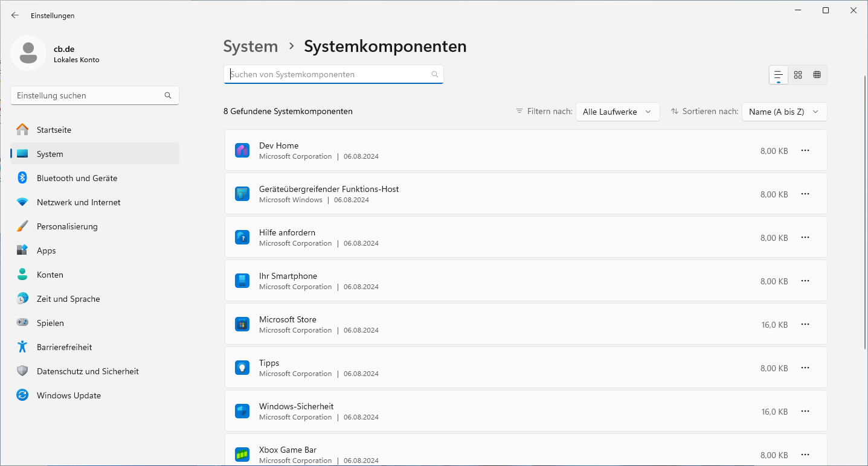The height and width of the screenshot is (466, 868).
Task: Click the Microsoft Store app icon
Action: tap(242, 324)
